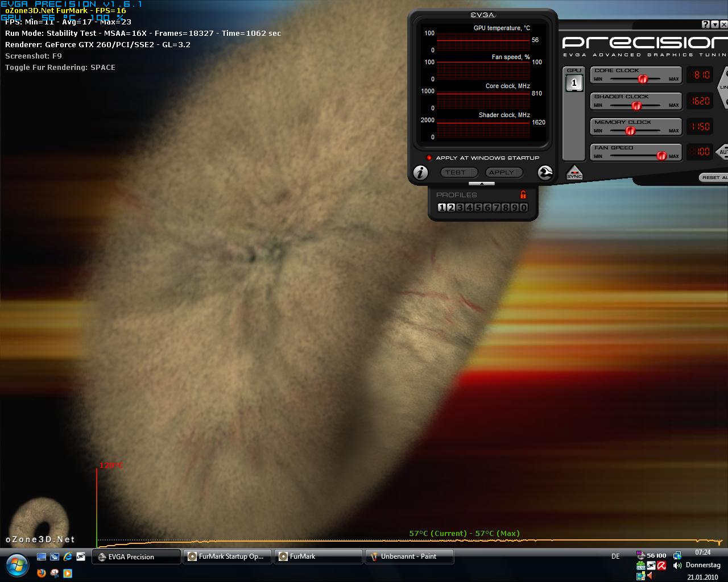The height and width of the screenshot is (582, 728).
Task: Click the Reset All button
Action: pyautogui.click(x=714, y=177)
